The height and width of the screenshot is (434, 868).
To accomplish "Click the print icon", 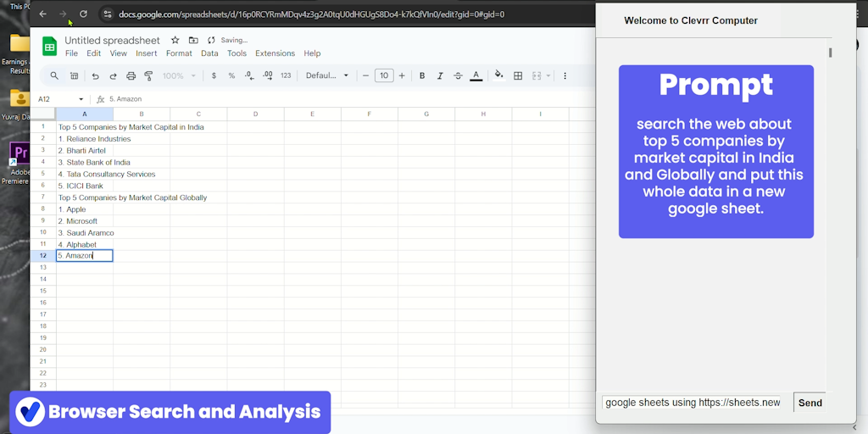I will 131,75.
